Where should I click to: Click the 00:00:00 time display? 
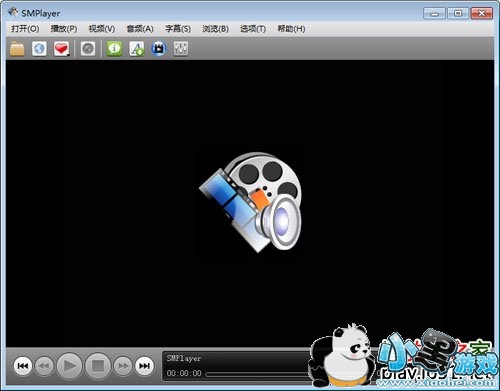click(184, 373)
